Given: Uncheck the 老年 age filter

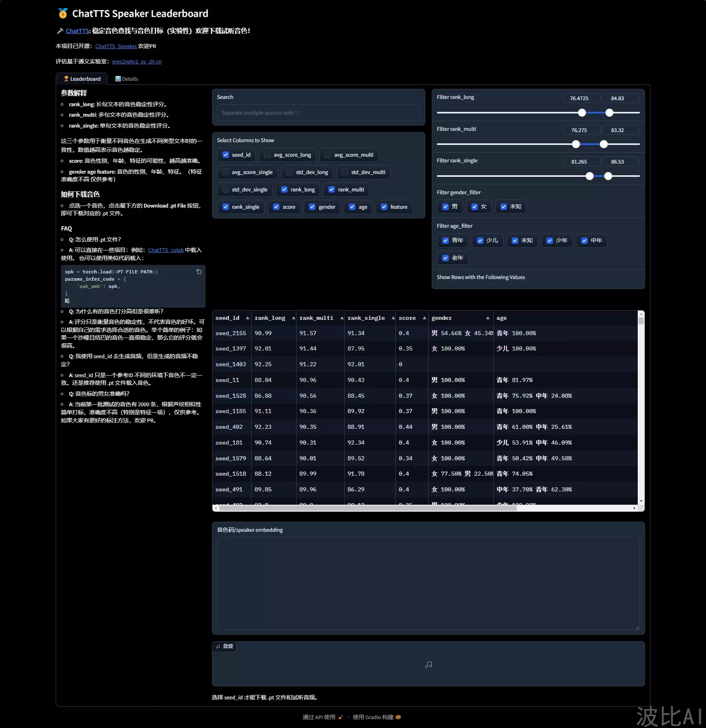Looking at the screenshot, I should tap(445, 258).
